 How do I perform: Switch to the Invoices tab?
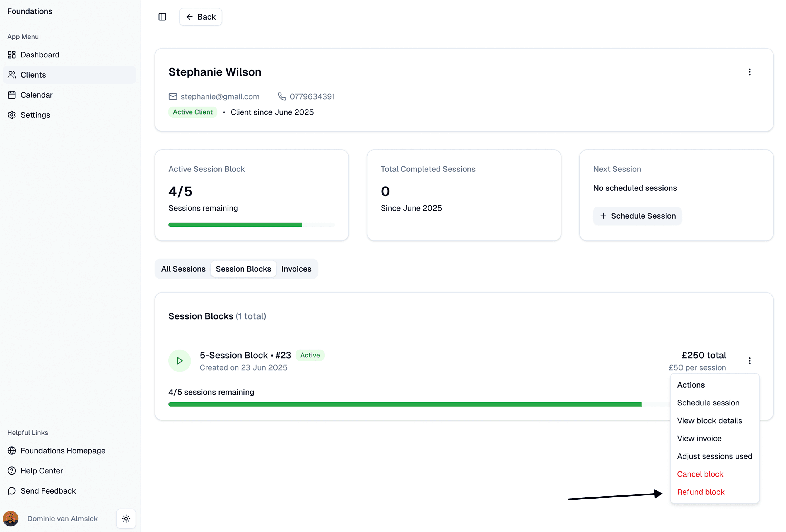click(x=296, y=269)
